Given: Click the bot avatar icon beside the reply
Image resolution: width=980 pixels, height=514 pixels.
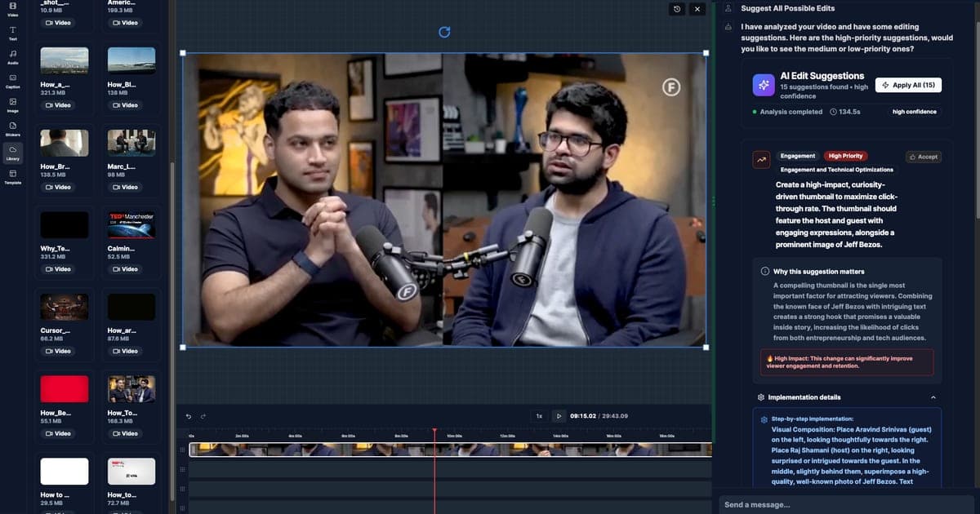Looking at the screenshot, I should pyautogui.click(x=728, y=27).
